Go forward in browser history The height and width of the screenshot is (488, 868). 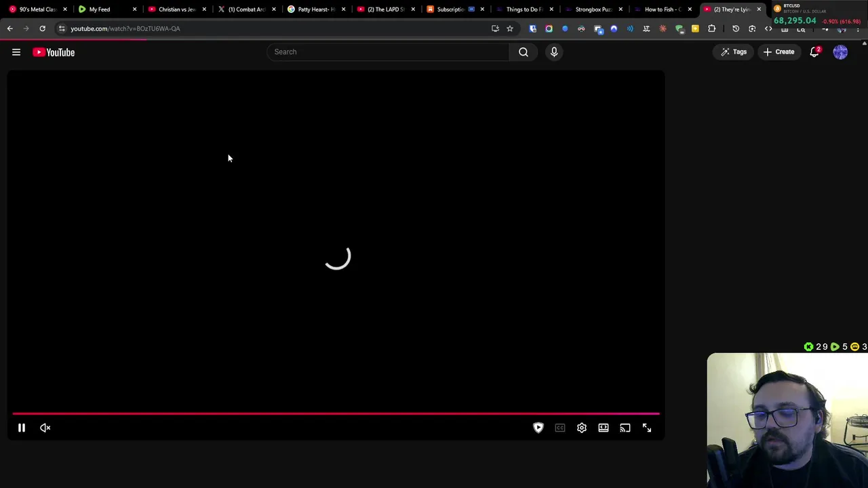tap(26, 28)
